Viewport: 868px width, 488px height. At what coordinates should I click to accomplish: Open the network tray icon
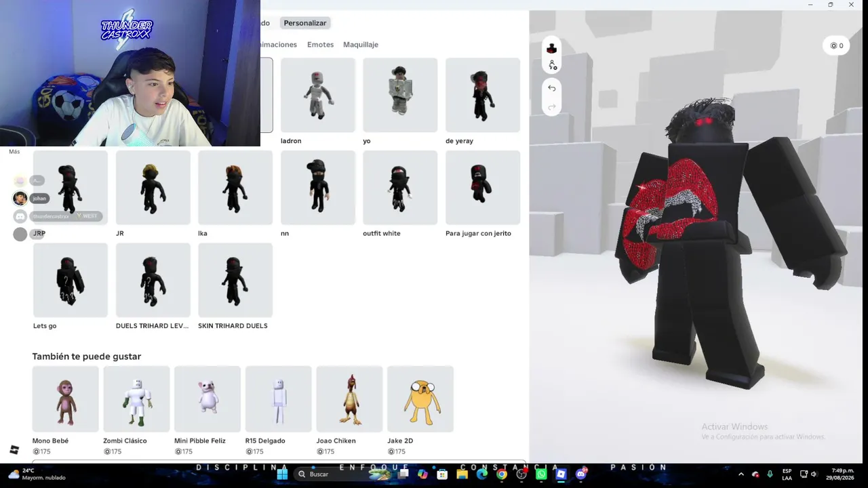tap(804, 474)
